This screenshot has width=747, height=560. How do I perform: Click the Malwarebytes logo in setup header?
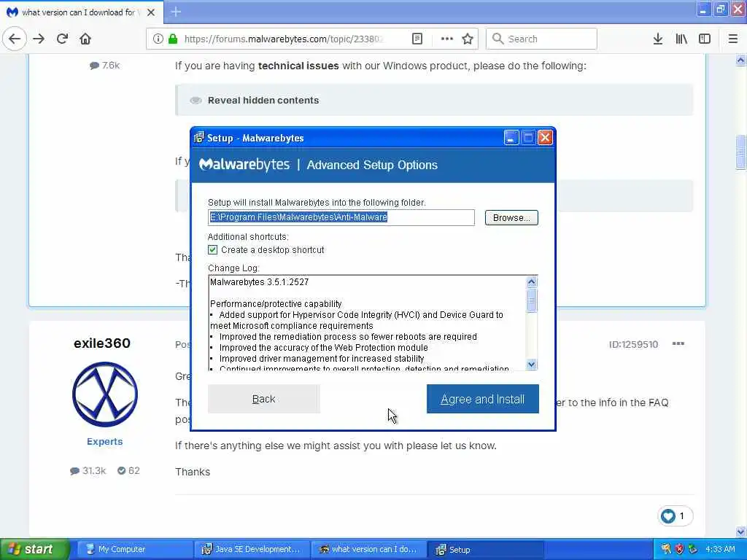point(244,165)
